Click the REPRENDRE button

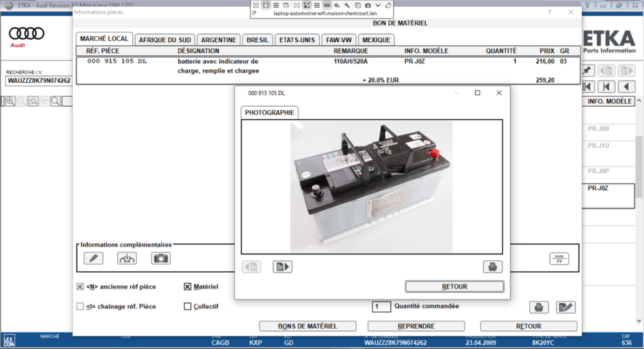pos(416,326)
